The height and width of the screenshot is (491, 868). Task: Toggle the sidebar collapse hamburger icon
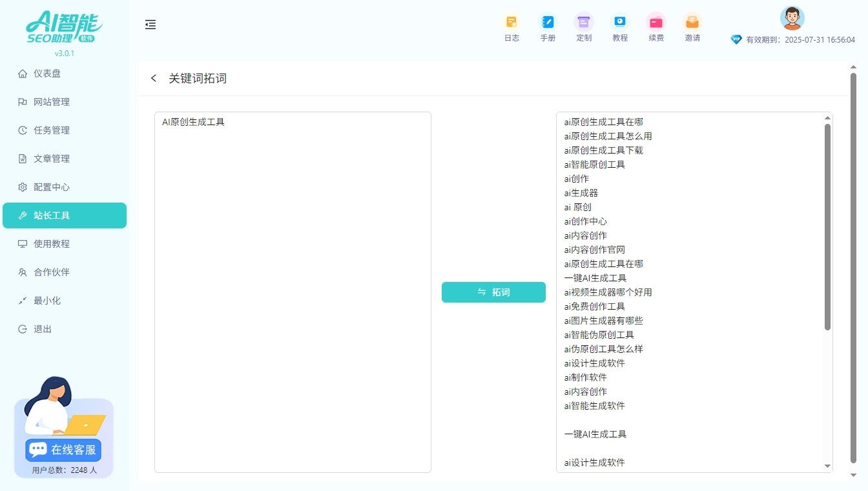coord(150,25)
